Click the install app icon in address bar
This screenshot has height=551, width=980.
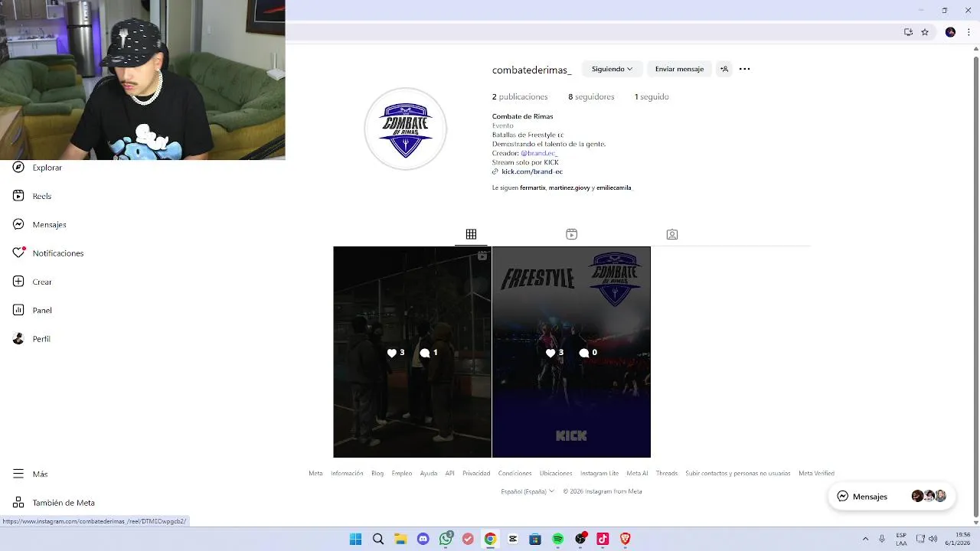[x=908, y=32]
